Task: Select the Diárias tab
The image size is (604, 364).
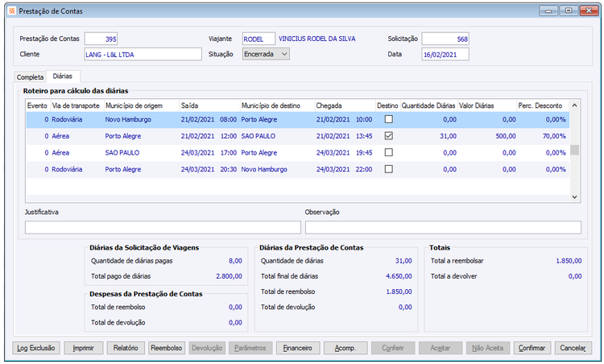Action: point(63,77)
